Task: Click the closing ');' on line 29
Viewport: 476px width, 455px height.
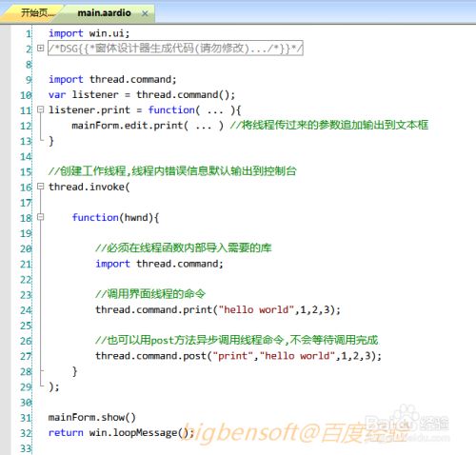Action: click(x=54, y=386)
